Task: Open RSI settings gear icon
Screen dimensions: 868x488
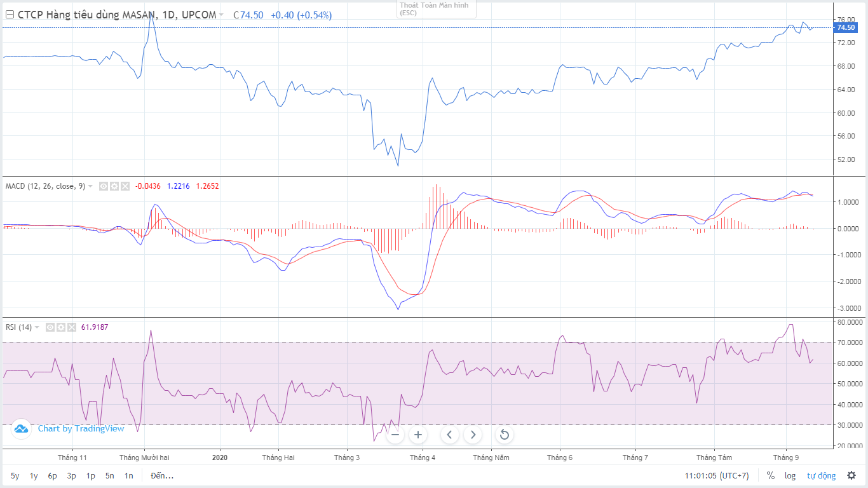Action: [61, 327]
